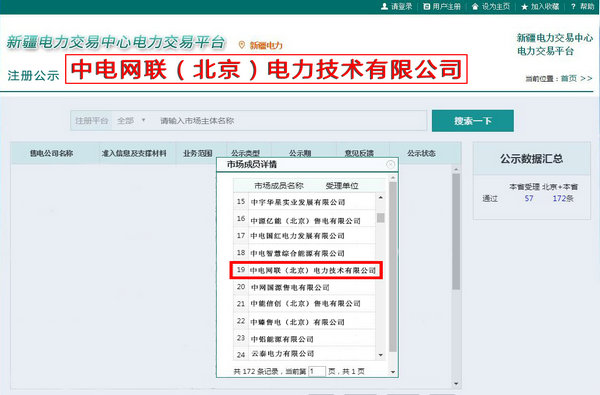Click the 首页 breadcrumb link
This screenshot has height=395, width=600.
(x=569, y=78)
